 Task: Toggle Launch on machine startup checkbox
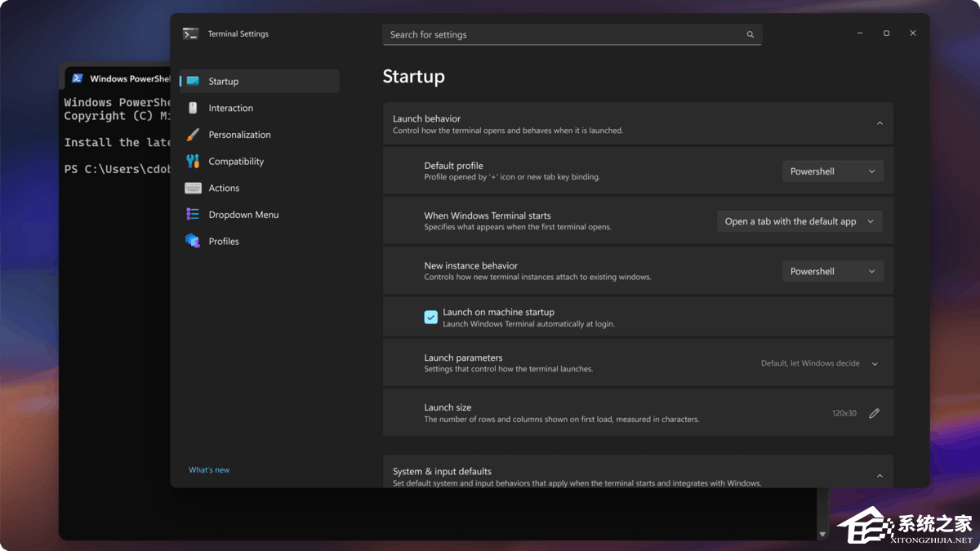coord(431,318)
